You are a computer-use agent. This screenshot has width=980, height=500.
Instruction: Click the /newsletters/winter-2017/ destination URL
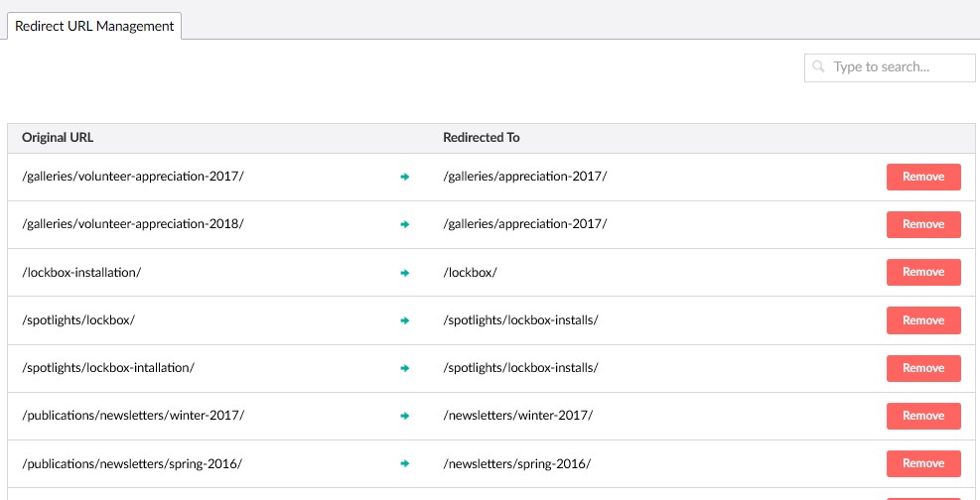pos(517,416)
